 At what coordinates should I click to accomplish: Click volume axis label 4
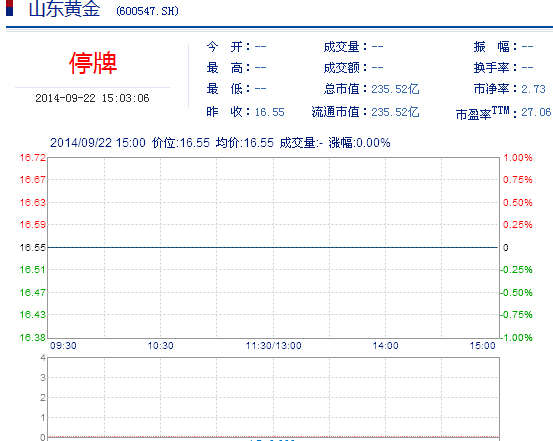click(43, 358)
